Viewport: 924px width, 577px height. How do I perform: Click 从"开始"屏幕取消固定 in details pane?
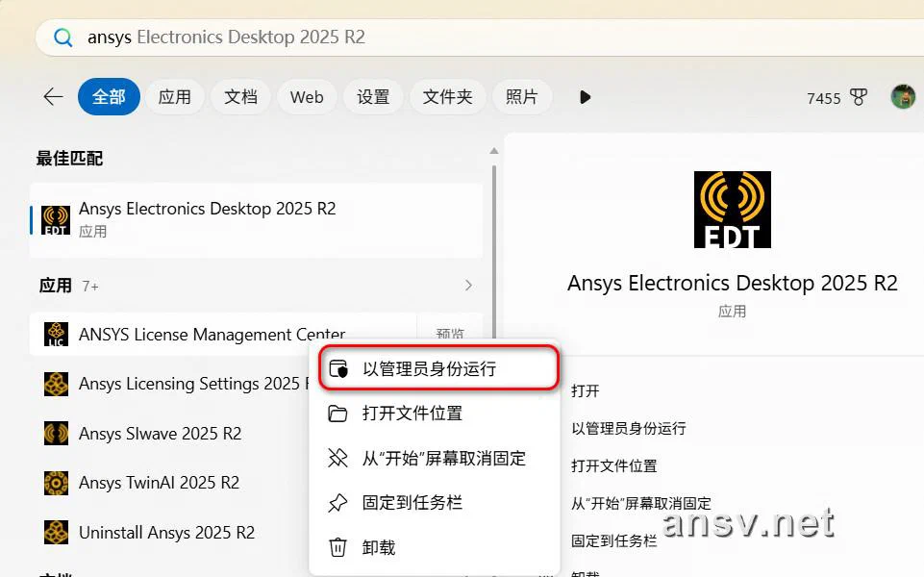pyautogui.click(x=641, y=503)
